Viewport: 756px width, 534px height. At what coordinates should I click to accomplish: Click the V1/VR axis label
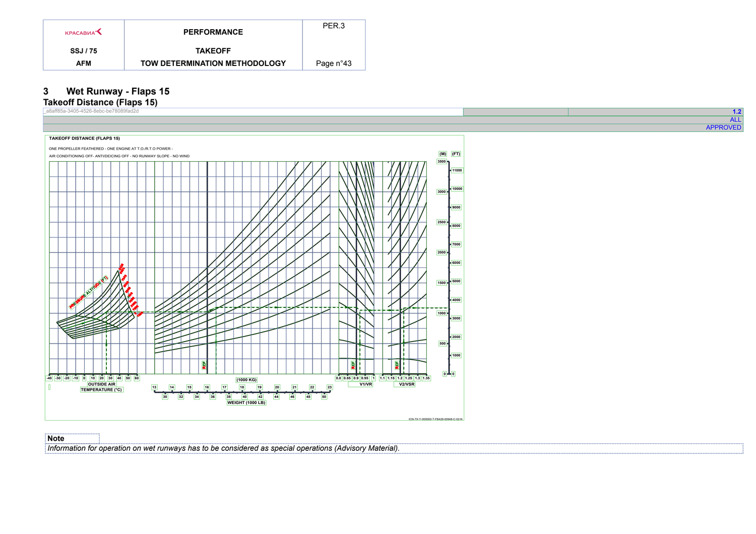pos(366,384)
